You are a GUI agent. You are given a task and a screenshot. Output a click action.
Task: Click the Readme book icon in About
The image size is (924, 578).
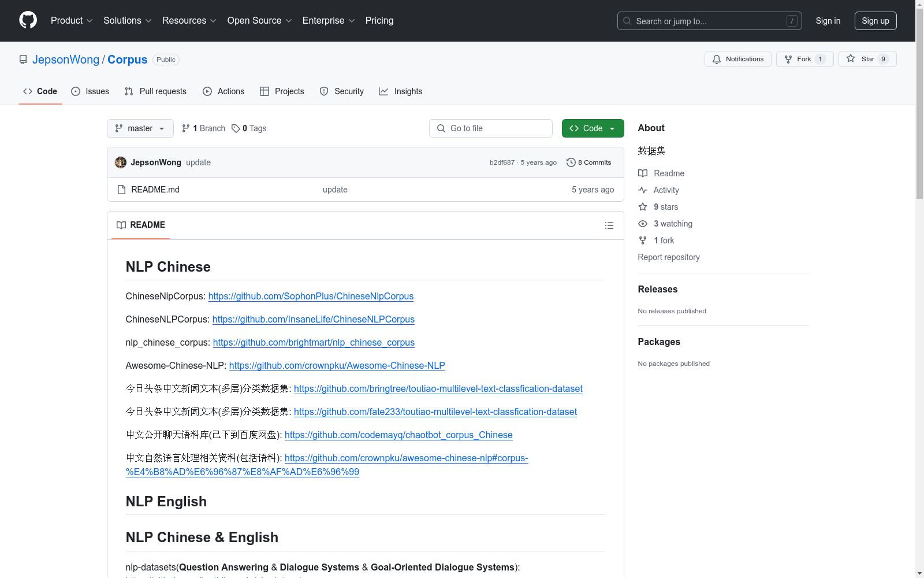coord(643,173)
